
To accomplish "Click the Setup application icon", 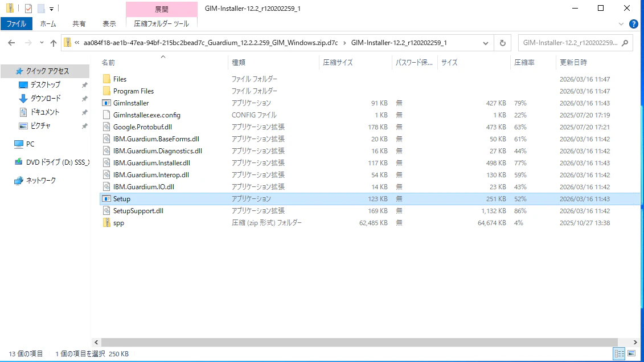I will click(x=106, y=199).
